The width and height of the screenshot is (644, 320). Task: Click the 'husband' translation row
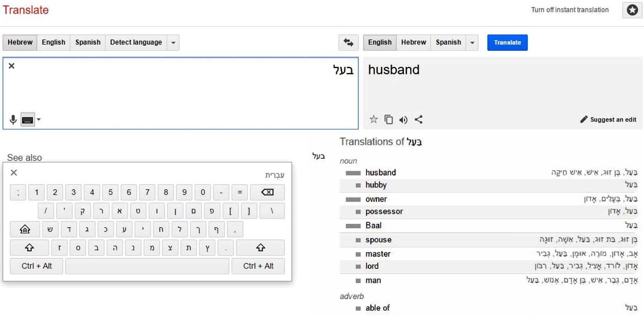(489, 173)
